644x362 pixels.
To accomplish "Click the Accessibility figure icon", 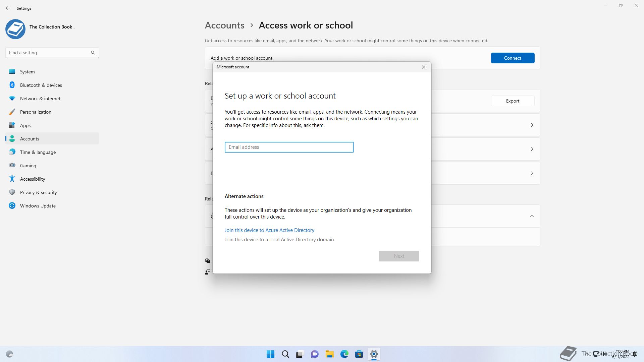I will pyautogui.click(x=12, y=179).
